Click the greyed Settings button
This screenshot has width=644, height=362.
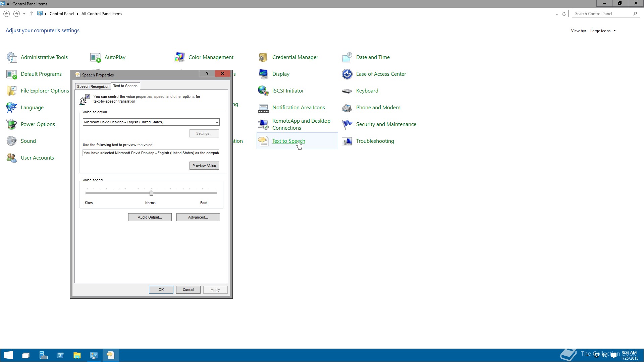click(x=204, y=133)
